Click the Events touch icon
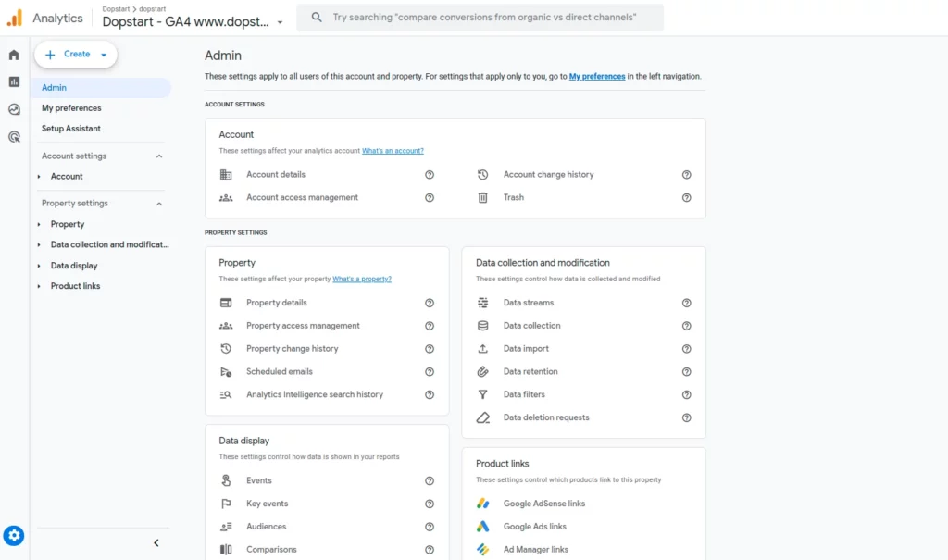 (226, 480)
